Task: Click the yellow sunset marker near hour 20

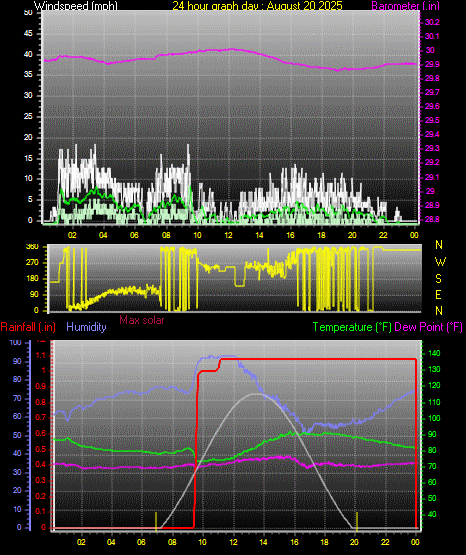Action: [x=357, y=521]
